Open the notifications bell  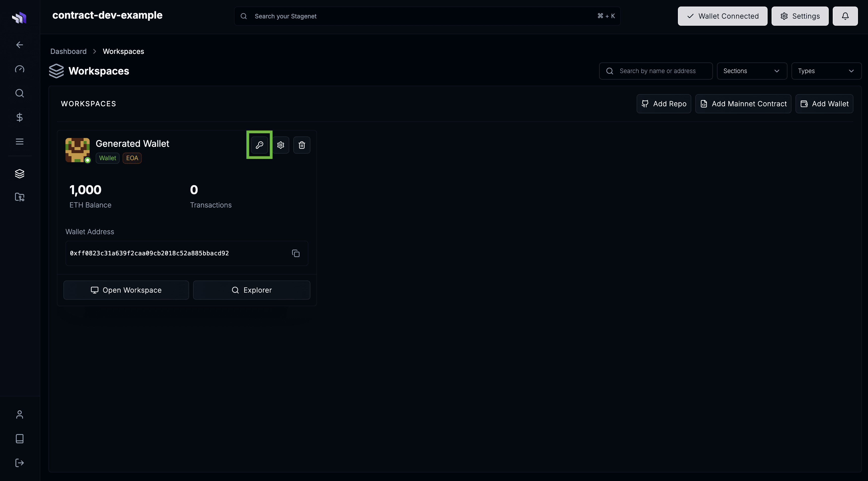tap(845, 16)
